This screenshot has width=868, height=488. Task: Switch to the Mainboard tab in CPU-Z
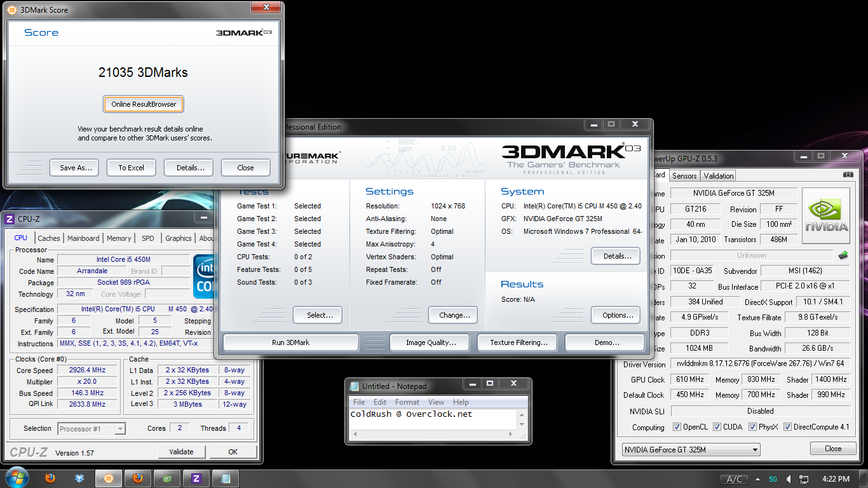pyautogui.click(x=83, y=238)
